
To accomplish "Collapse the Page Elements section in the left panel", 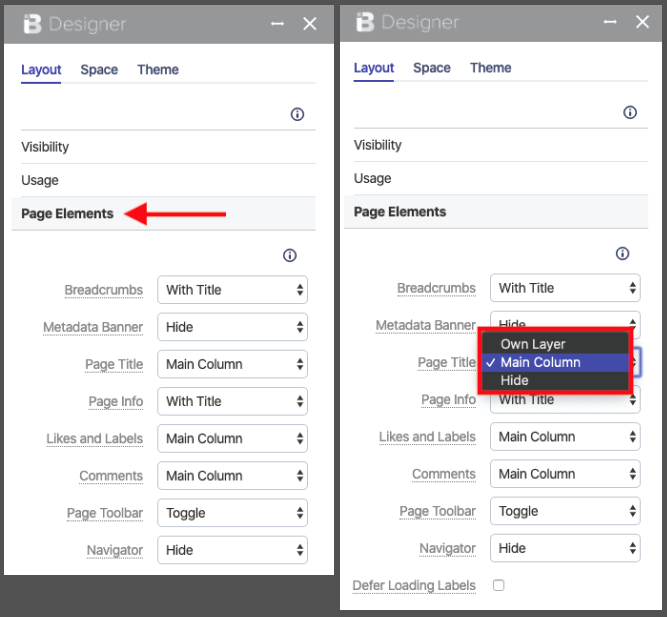I will [x=163, y=214].
